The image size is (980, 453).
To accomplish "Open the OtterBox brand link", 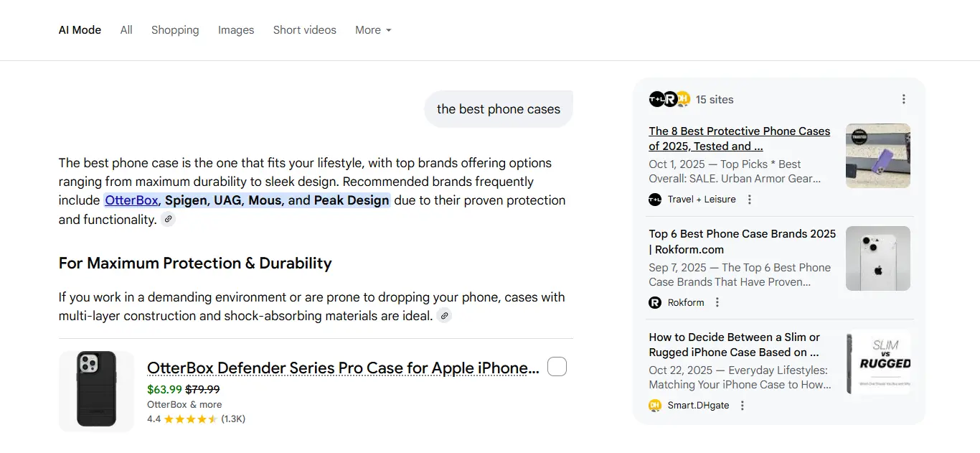I will (x=131, y=200).
